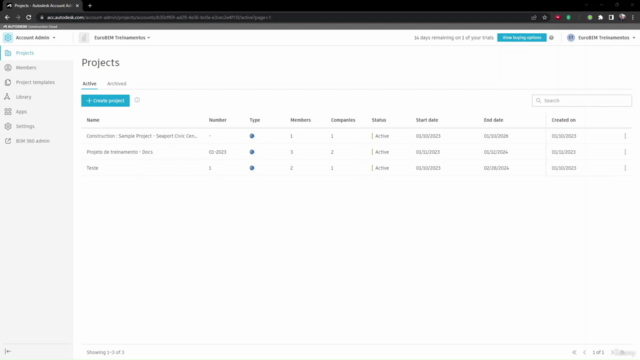Click the Active status of Teste
This screenshot has height=360, width=640.
point(382,168)
